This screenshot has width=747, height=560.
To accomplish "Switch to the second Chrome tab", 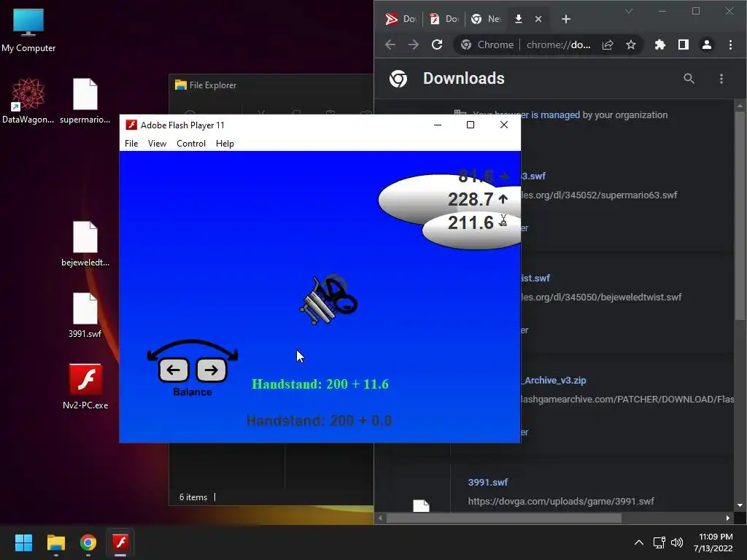I will (444, 19).
